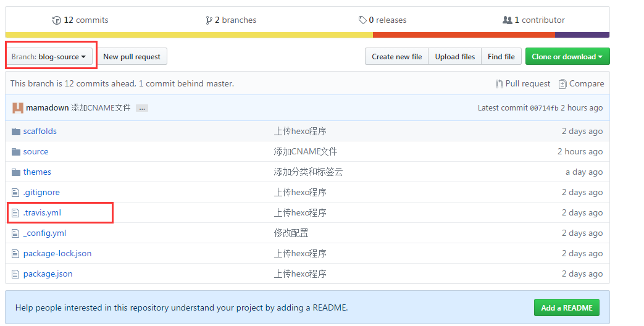
Task: Click the scaffolds folder icon
Action: coord(16,131)
